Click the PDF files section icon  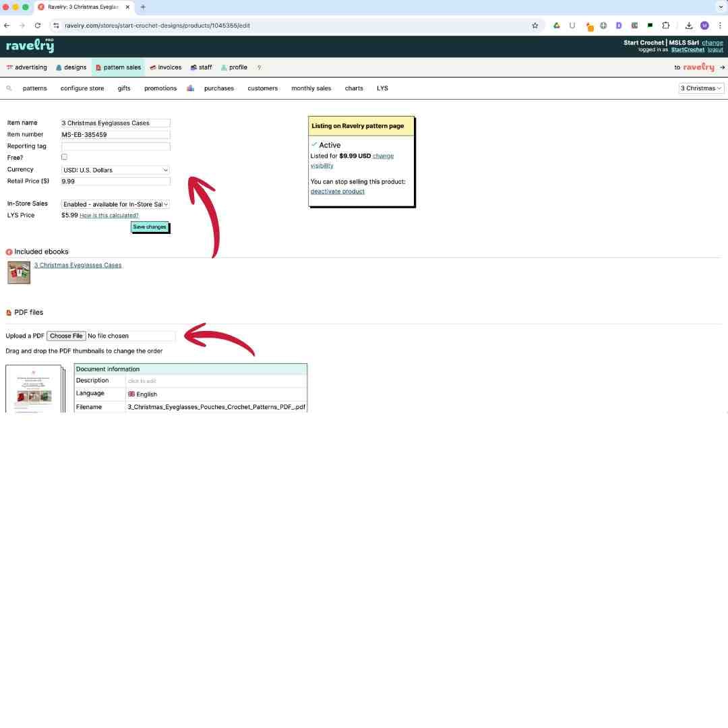tap(9, 312)
